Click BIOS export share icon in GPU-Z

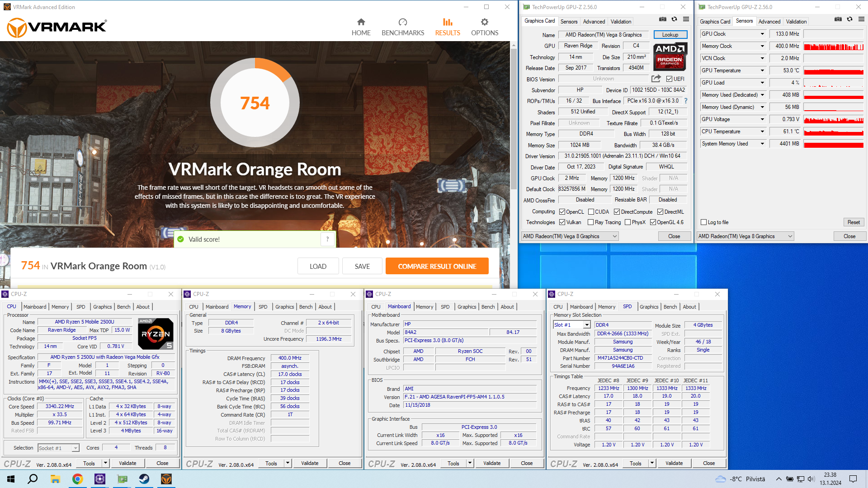tap(656, 79)
